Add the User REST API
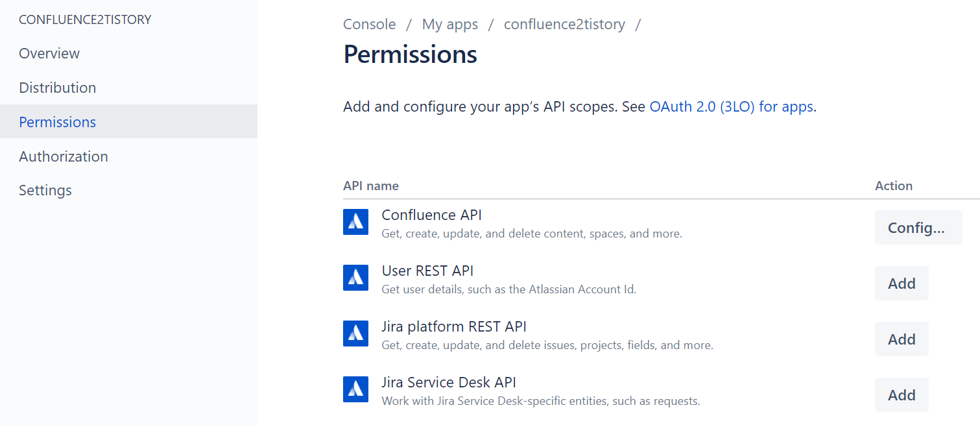The width and height of the screenshot is (980, 425). (902, 284)
